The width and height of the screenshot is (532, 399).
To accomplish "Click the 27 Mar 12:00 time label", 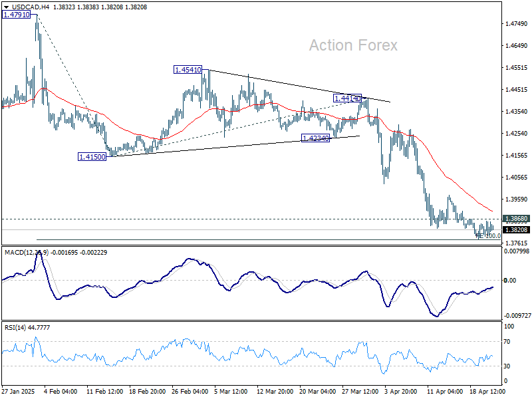I will point(360,391).
